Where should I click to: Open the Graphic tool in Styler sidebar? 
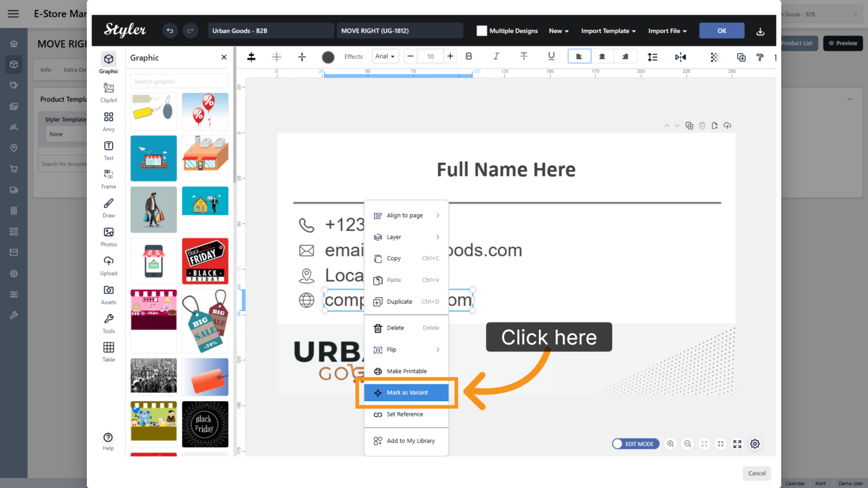[x=109, y=62]
